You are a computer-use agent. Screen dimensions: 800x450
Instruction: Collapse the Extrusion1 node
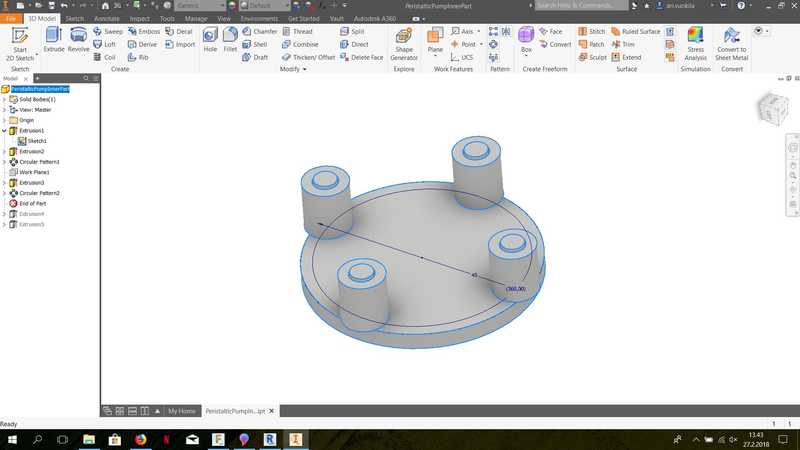click(5, 131)
